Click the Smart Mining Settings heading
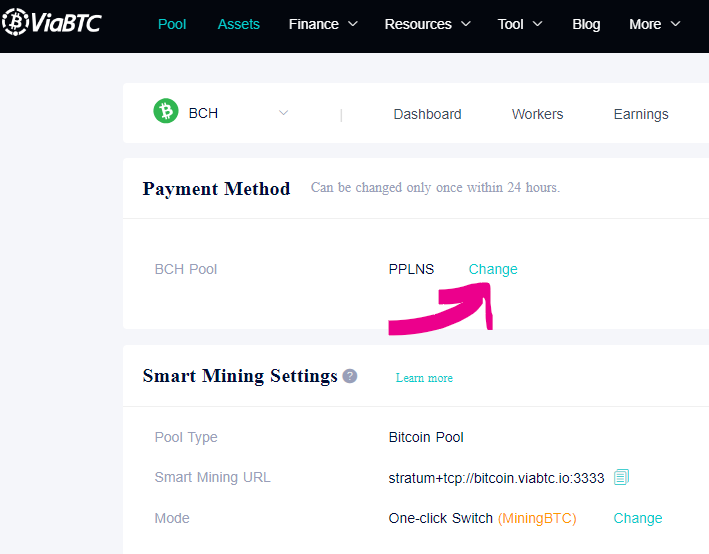The height and width of the screenshot is (554, 709). (x=240, y=376)
